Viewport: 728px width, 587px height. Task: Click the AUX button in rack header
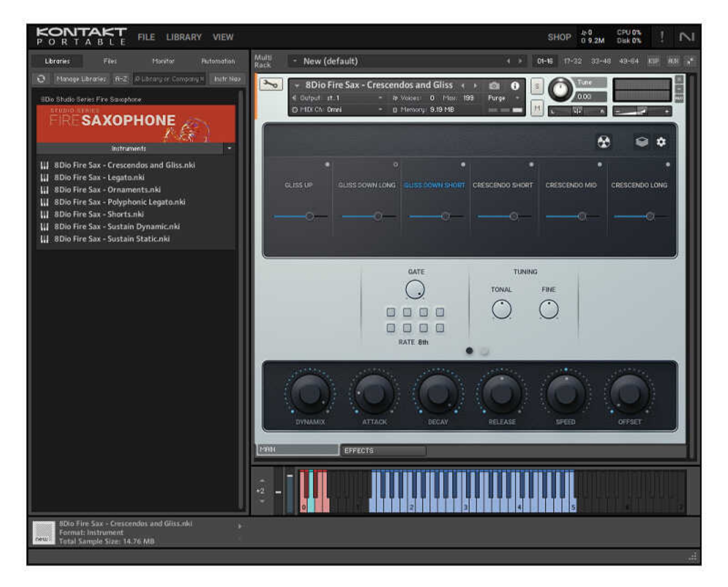[673, 61]
